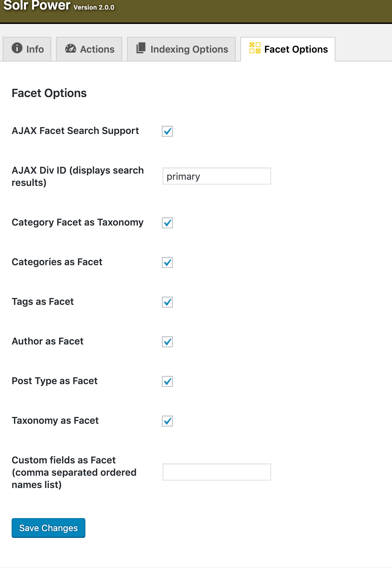Toggle the Categories as Facet checkbox
392x568 pixels.
click(x=167, y=262)
